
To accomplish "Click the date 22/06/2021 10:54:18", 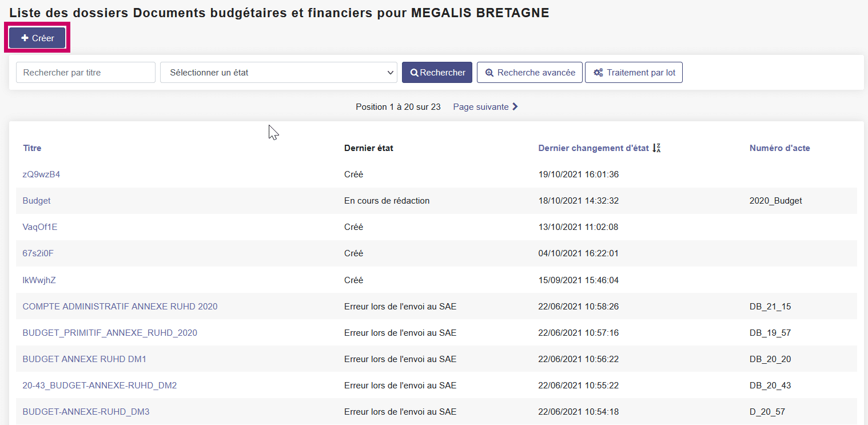I will [579, 412].
